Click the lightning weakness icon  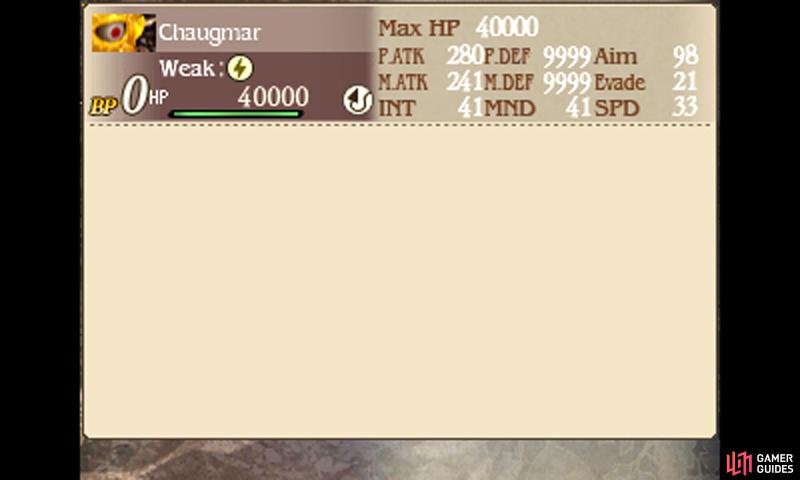[x=240, y=68]
